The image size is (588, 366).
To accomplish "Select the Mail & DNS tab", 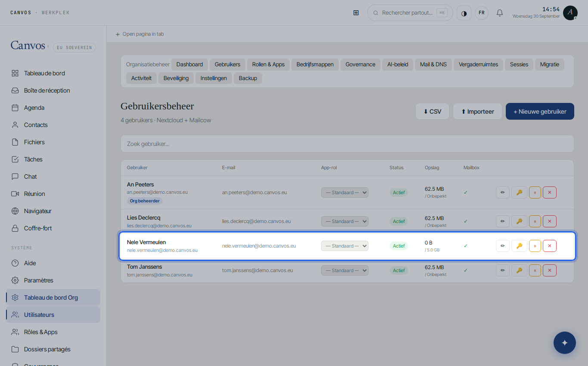I will click(433, 65).
